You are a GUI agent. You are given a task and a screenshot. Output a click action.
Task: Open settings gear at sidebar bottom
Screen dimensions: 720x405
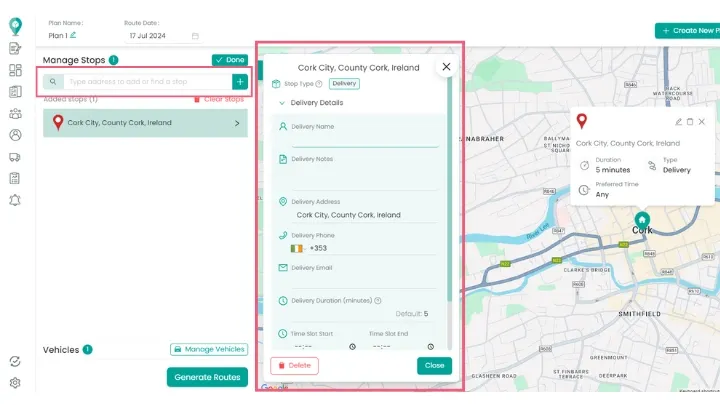pos(15,383)
